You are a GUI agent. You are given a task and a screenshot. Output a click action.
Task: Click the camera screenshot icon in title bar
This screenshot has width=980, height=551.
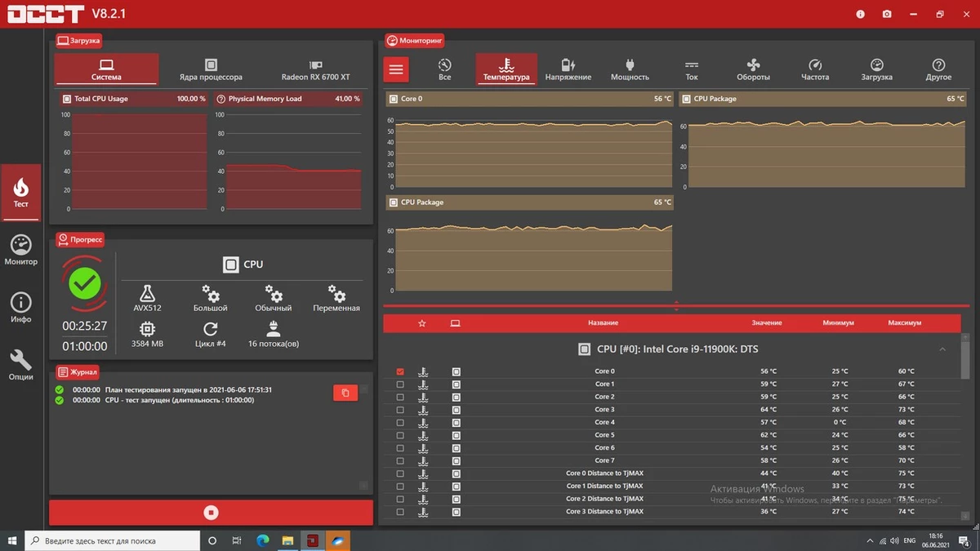tap(887, 15)
